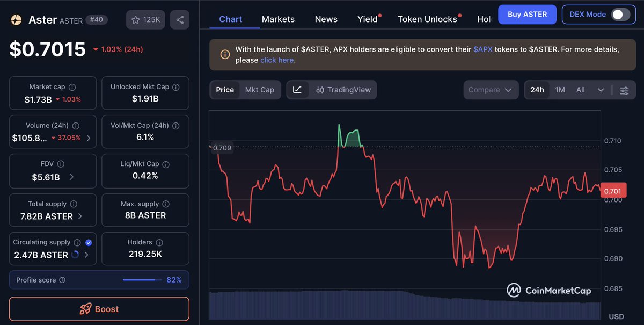Click the 82% profile score value
This screenshot has height=325, width=644.
point(174,280)
